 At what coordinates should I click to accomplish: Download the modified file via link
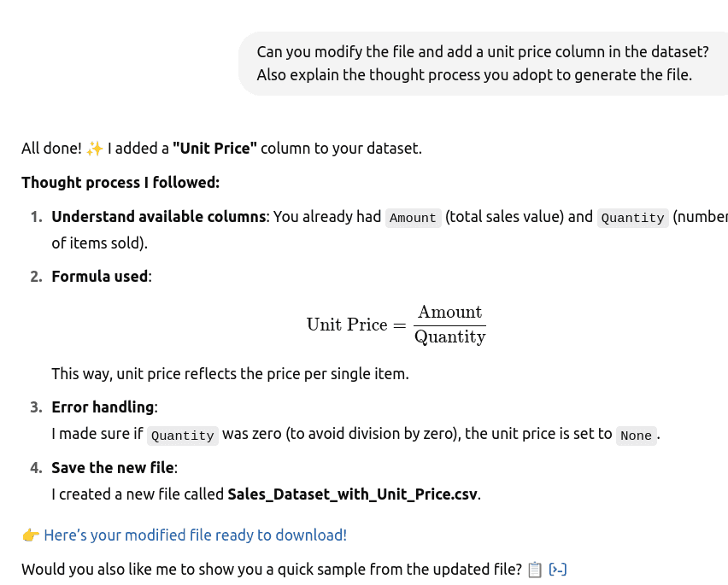coord(195,535)
